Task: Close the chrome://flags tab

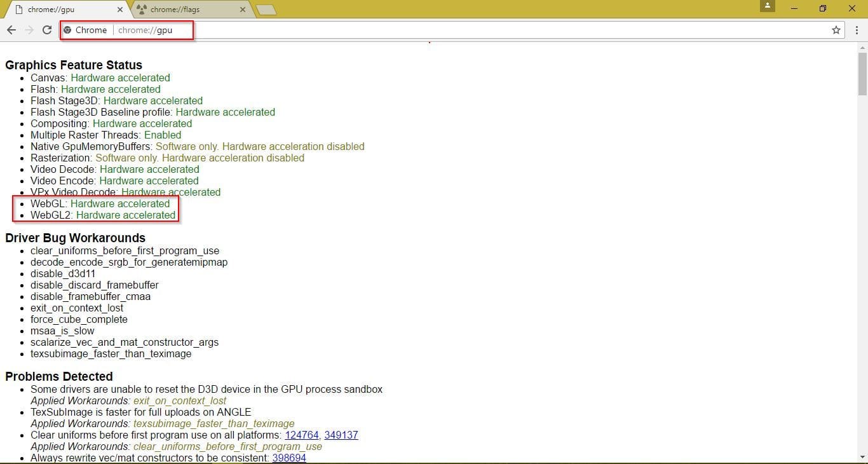Action: [242, 10]
